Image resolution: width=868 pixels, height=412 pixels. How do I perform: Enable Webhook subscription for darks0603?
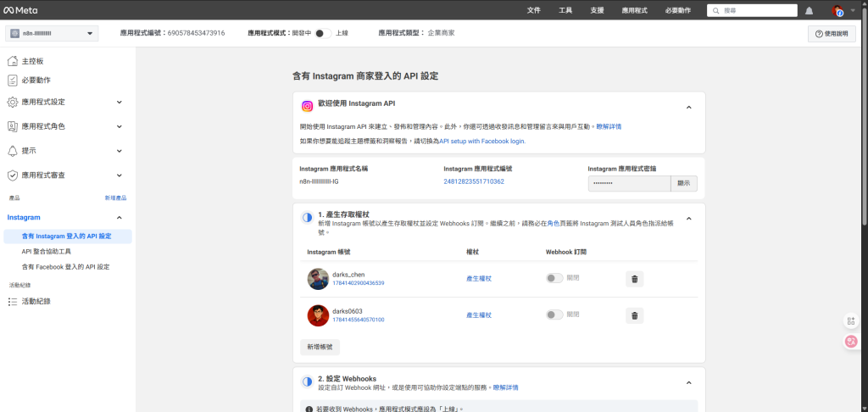point(554,315)
